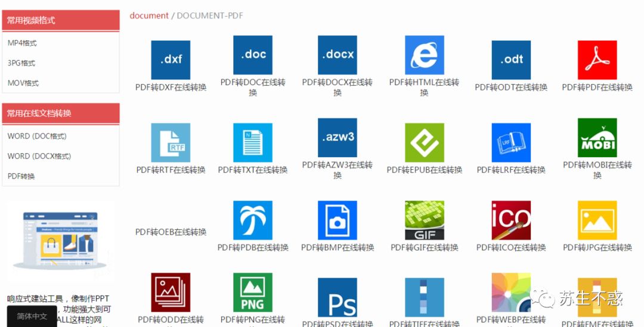Select the PDF转TXT在线转换 link
Viewport: 644px width, 327px height.
[x=253, y=170]
